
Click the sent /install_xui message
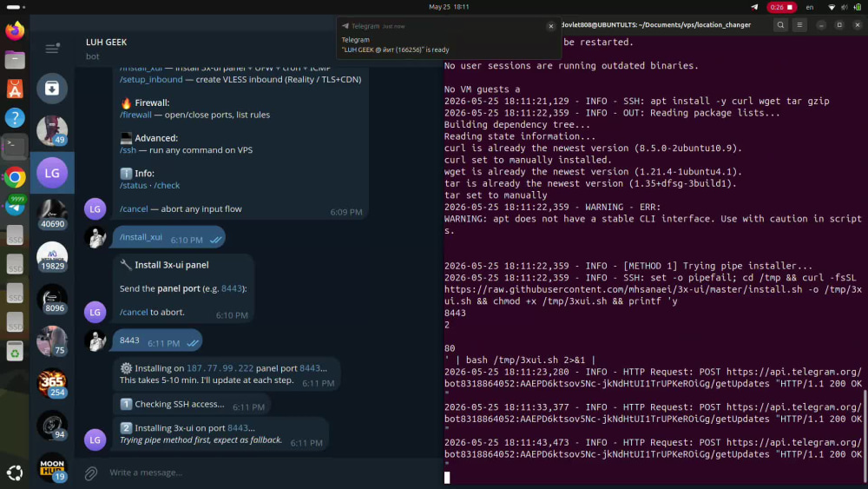[x=169, y=238]
